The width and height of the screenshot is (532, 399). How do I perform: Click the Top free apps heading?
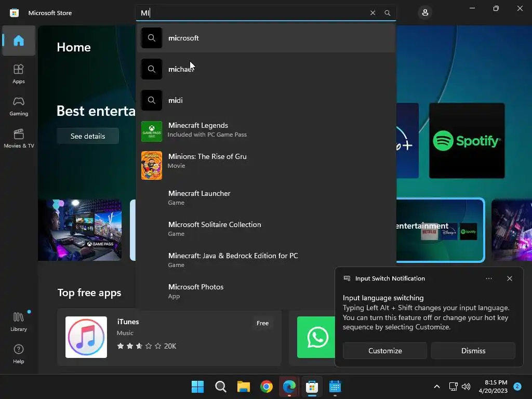tap(89, 292)
